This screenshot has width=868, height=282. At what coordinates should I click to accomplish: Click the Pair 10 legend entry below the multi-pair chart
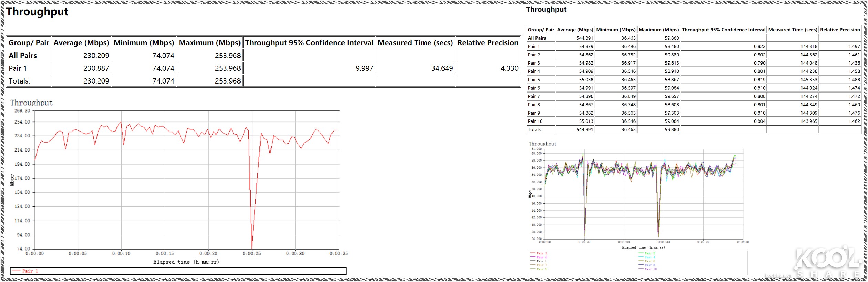pyautogui.click(x=647, y=269)
